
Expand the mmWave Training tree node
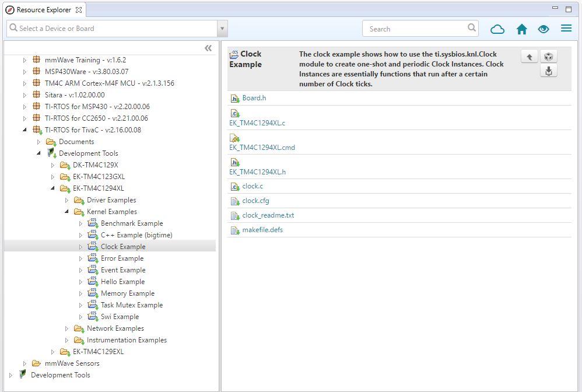24,60
